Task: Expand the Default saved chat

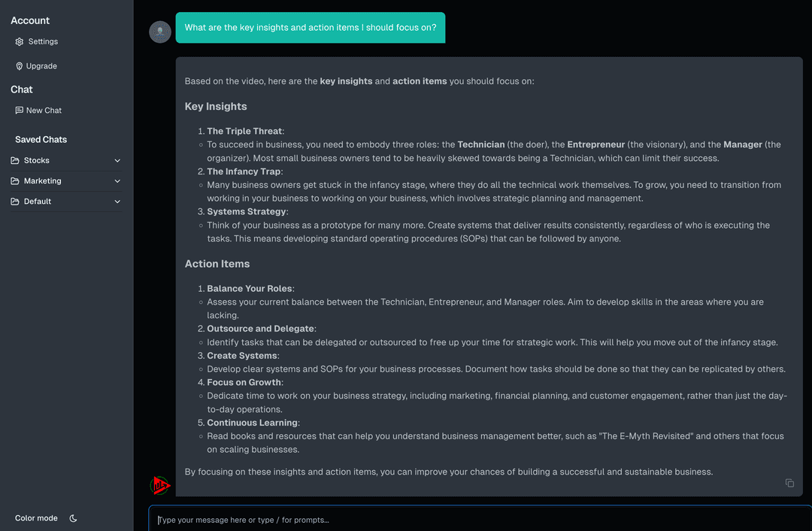Action: tap(117, 201)
